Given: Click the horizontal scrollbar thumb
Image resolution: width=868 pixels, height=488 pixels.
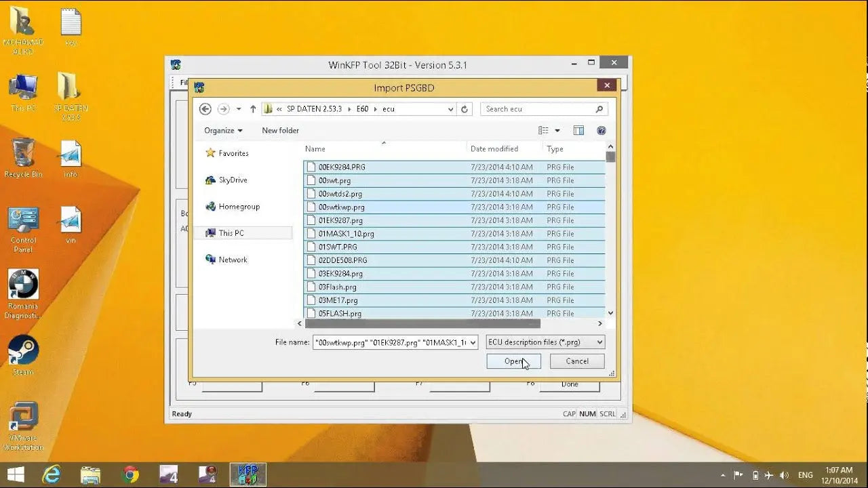Looking at the screenshot, I should point(423,324).
